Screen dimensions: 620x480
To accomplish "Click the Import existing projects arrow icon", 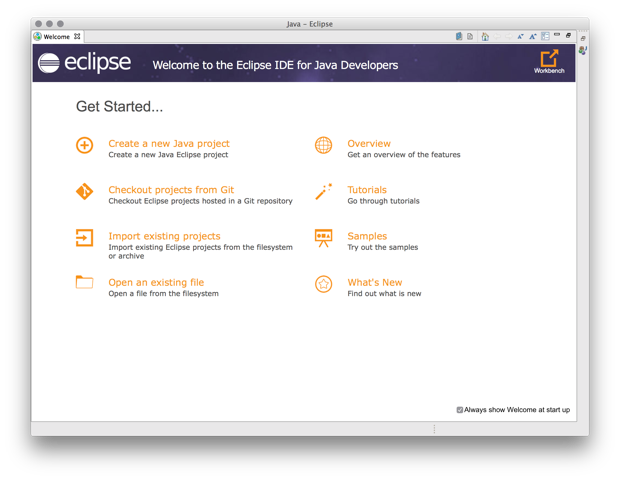I will tap(84, 238).
